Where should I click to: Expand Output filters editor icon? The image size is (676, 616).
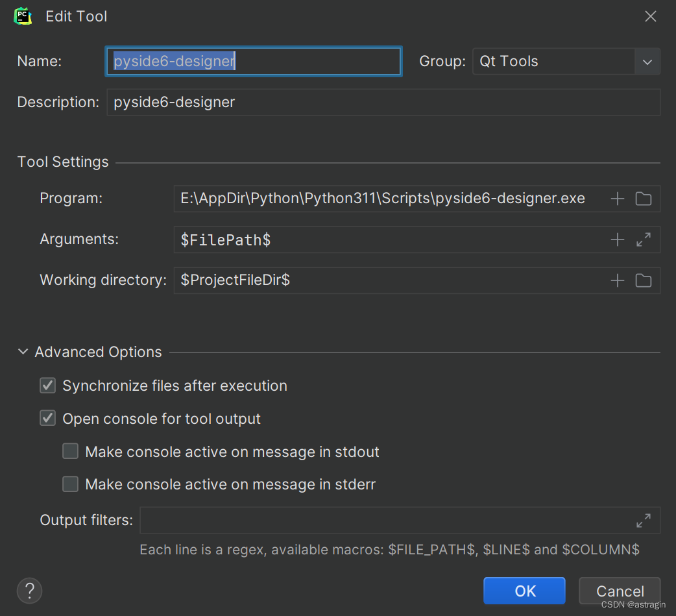pos(643,521)
